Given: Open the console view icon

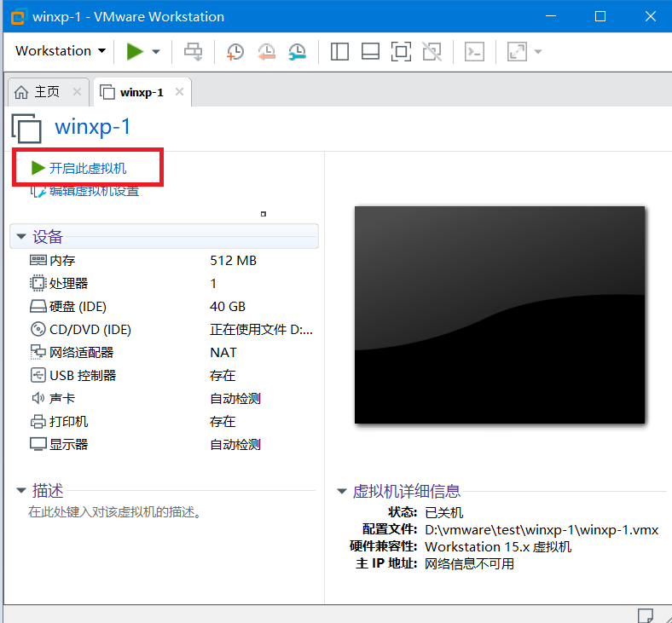Looking at the screenshot, I should [x=474, y=51].
